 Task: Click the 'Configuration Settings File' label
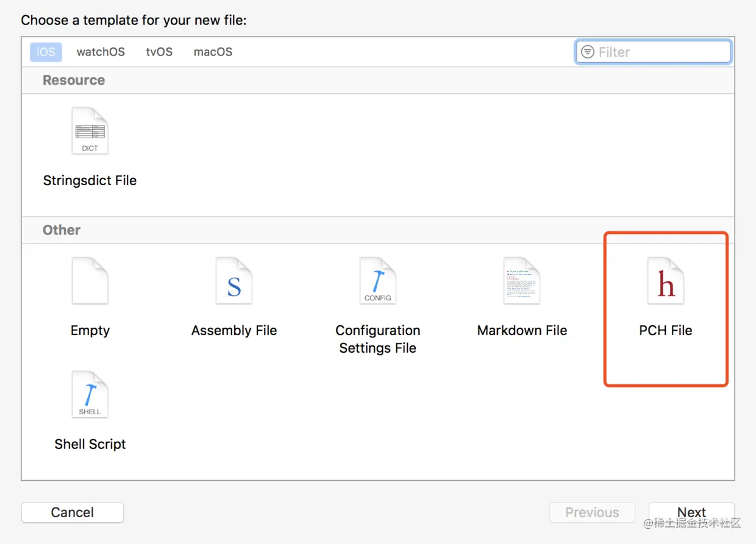378,339
